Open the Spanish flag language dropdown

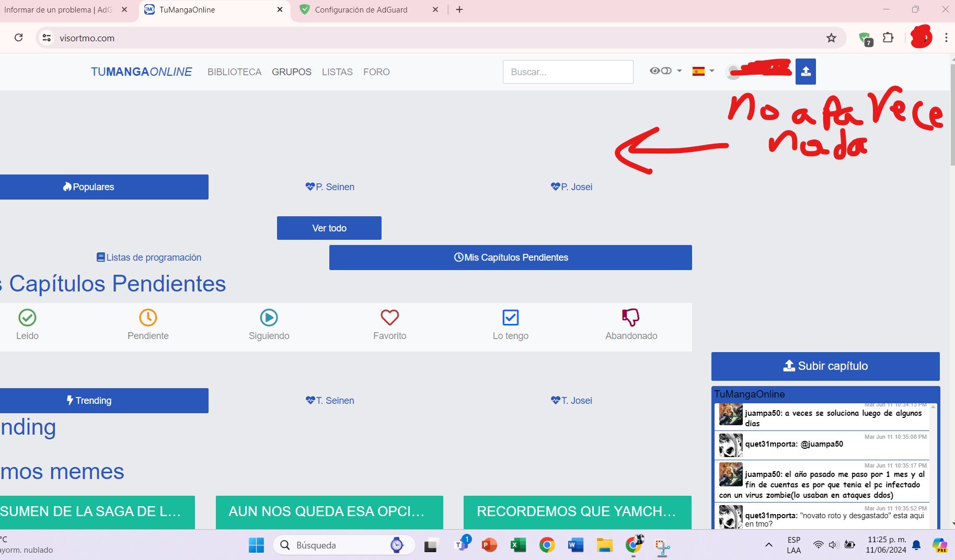tap(703, 71)
